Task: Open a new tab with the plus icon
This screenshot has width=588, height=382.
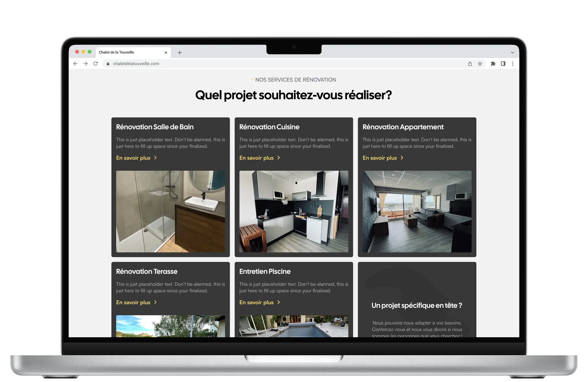Action: tap(180, 52)
